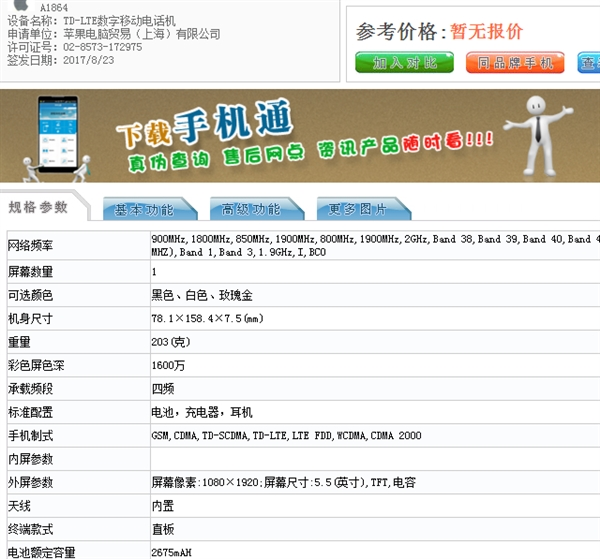Click the 可选颜色 row label
Screen dimensions: 600x559
[x=30, y=295]
